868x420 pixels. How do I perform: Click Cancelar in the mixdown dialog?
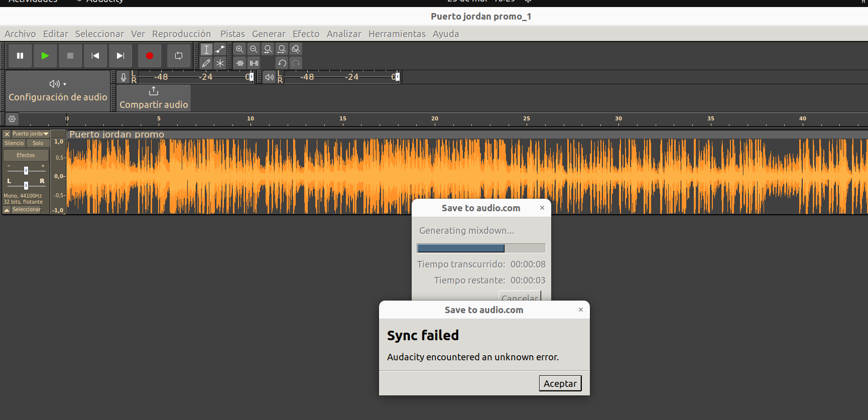520,296
